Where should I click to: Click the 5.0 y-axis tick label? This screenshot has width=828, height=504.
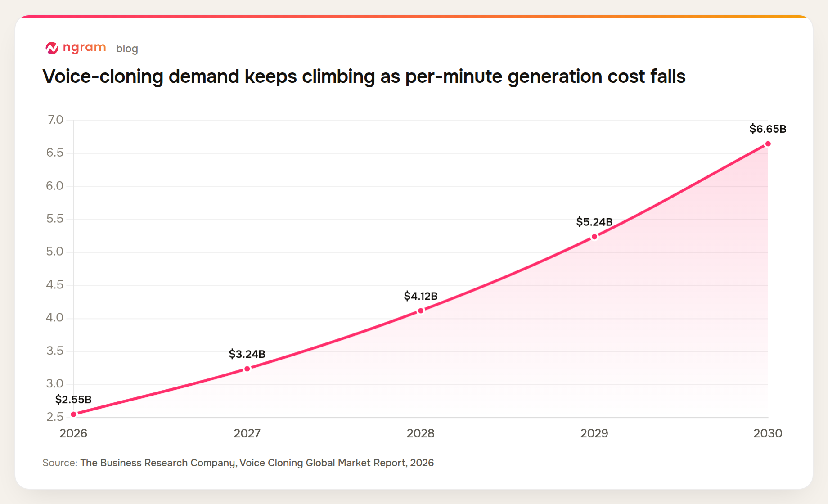[x=55, y=252]
